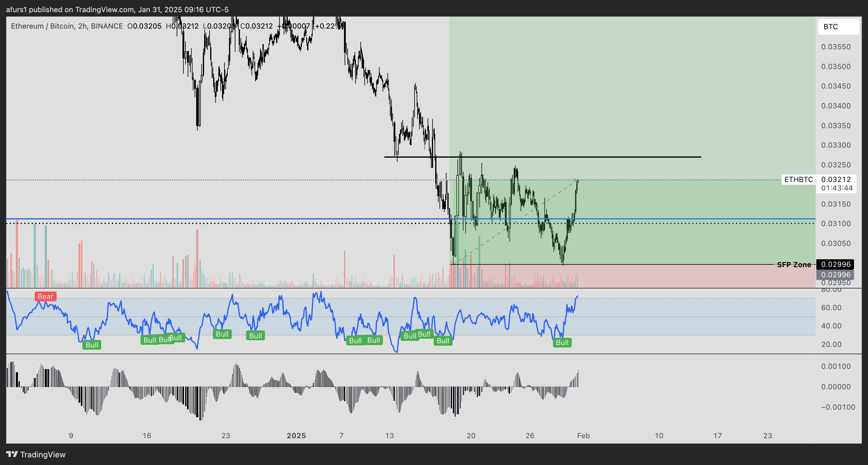
Task: Click the 0.03500 price axis tick
Action: (x=836, y=66)
